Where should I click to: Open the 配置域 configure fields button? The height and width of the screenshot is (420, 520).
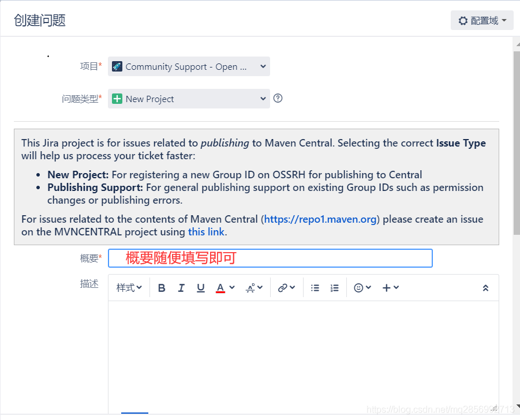[x=482, y=20]
